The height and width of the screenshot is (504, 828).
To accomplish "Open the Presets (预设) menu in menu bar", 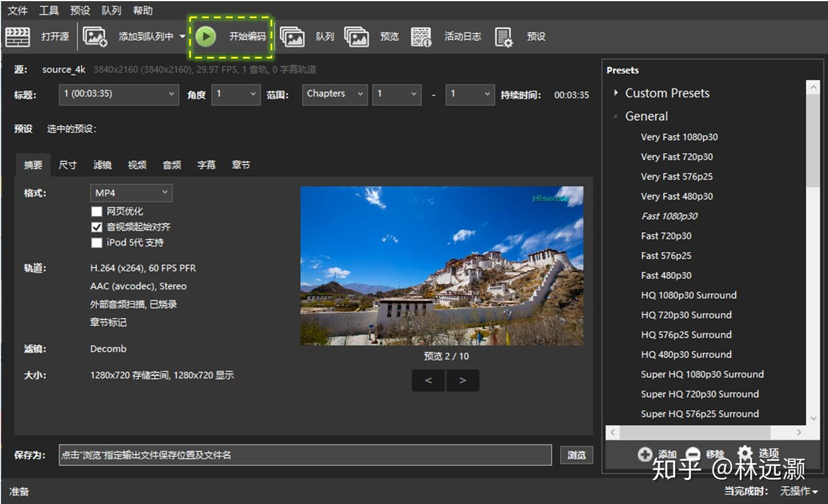I will click(x=80, y=10).
